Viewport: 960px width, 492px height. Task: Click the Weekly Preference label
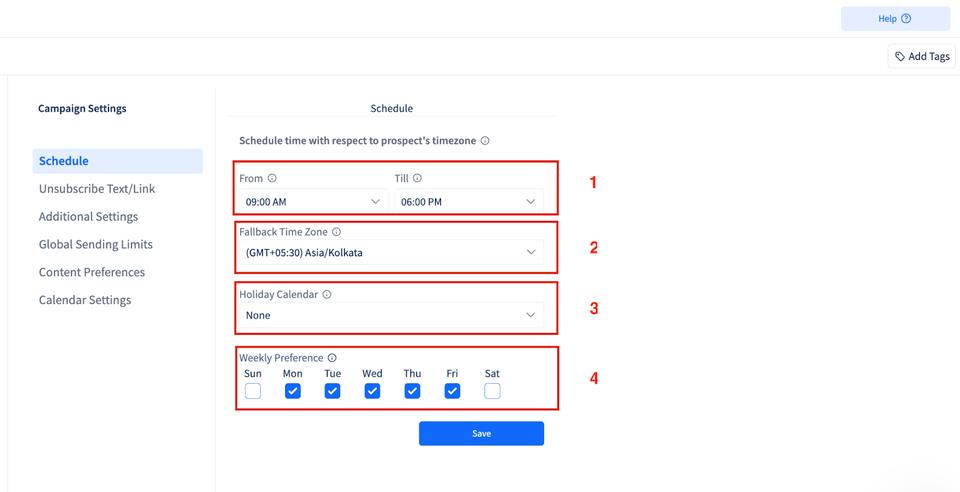(281, 358)
